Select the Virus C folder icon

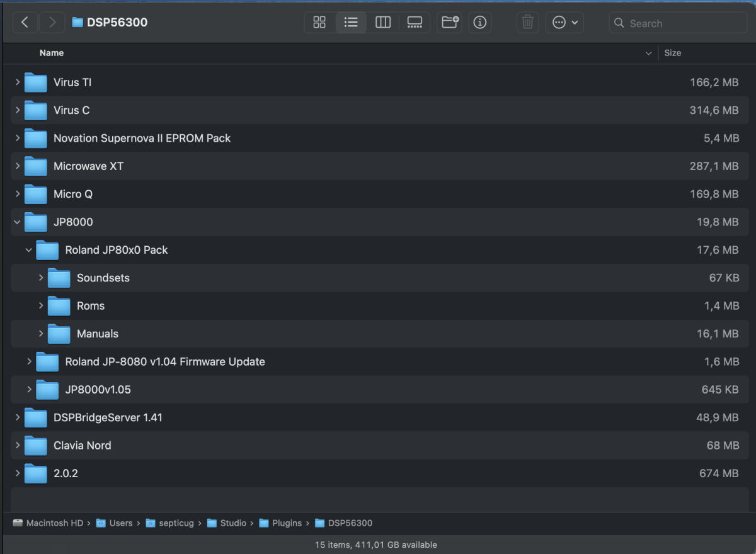pos(36,110)
